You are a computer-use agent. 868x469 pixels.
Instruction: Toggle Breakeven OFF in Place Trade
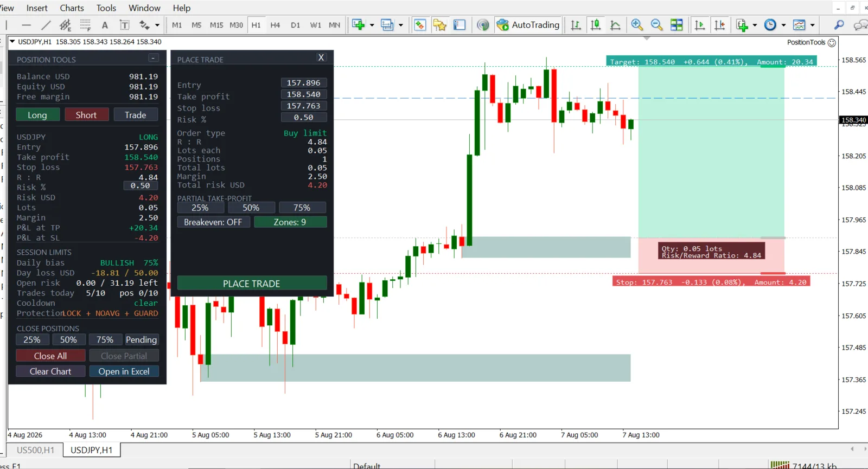pos(213,222)
